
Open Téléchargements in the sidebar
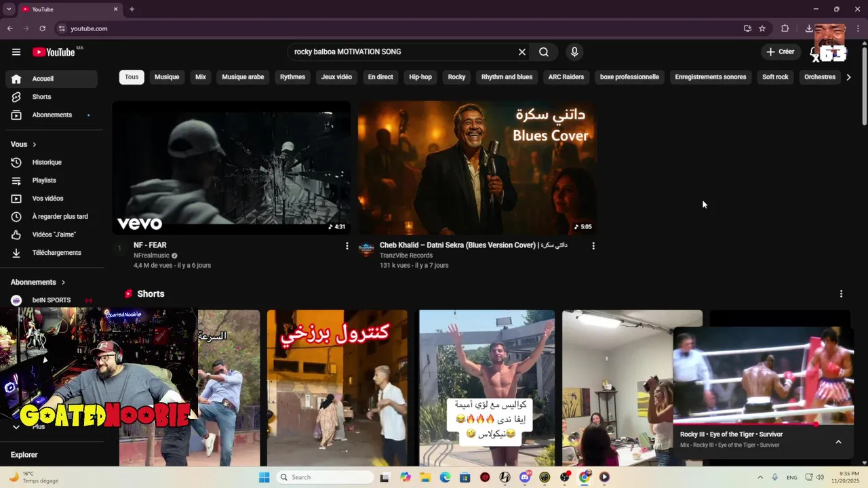52,253
